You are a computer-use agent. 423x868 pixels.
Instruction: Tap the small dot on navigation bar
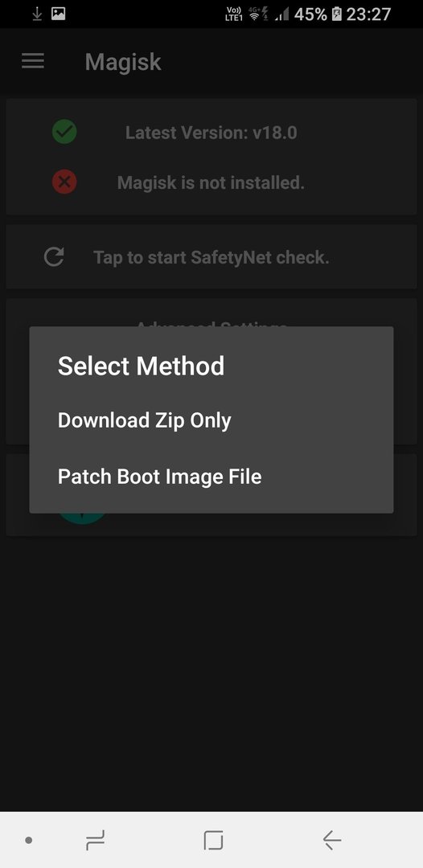pos(29,841)
